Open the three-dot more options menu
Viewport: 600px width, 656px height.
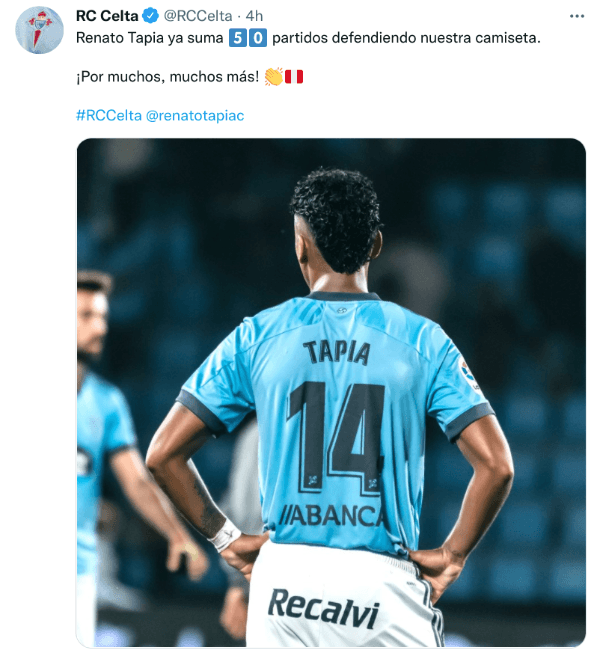point(577,16)
